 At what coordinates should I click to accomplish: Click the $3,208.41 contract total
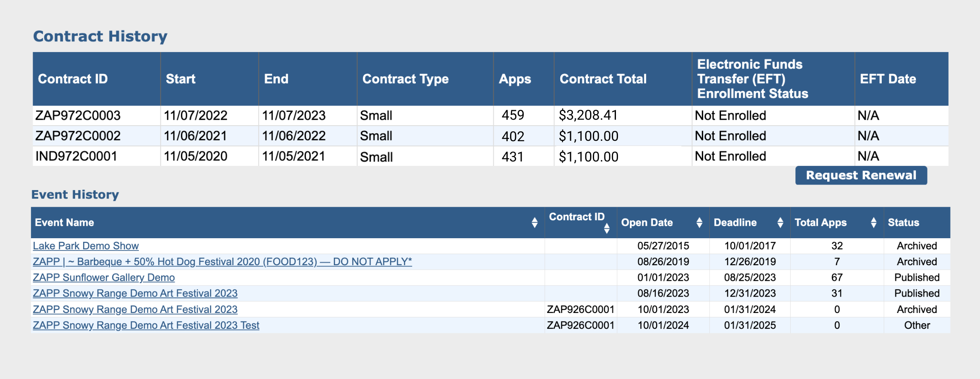pos(588,115)
